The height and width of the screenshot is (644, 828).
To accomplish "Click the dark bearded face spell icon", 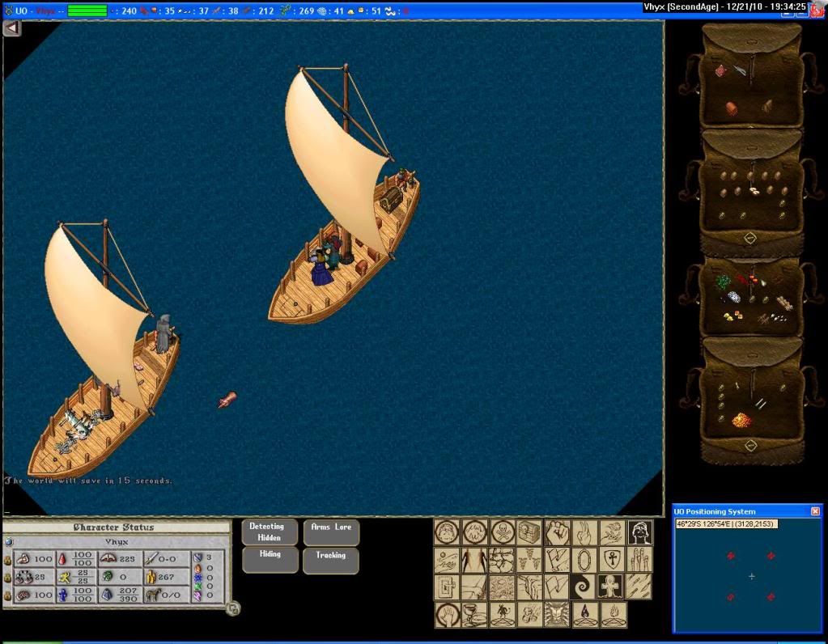I will 640,532.
